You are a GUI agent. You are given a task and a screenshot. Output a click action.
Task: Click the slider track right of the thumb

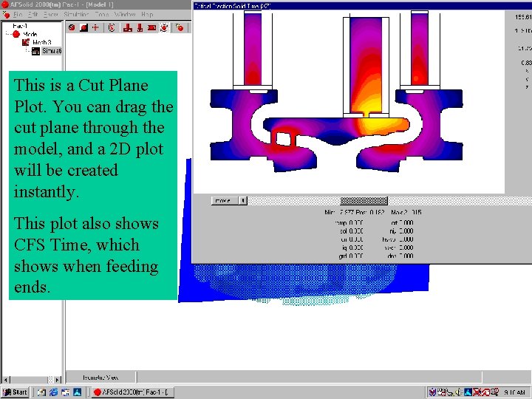pos(460,201)
